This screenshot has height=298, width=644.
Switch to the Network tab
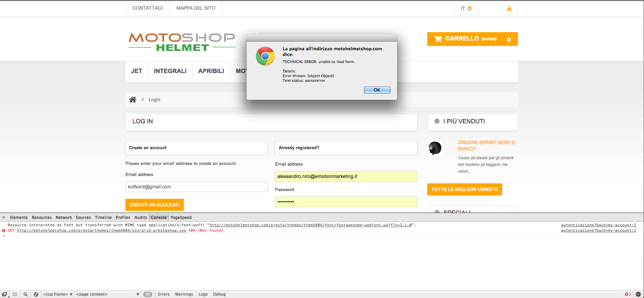coord(64,218)
